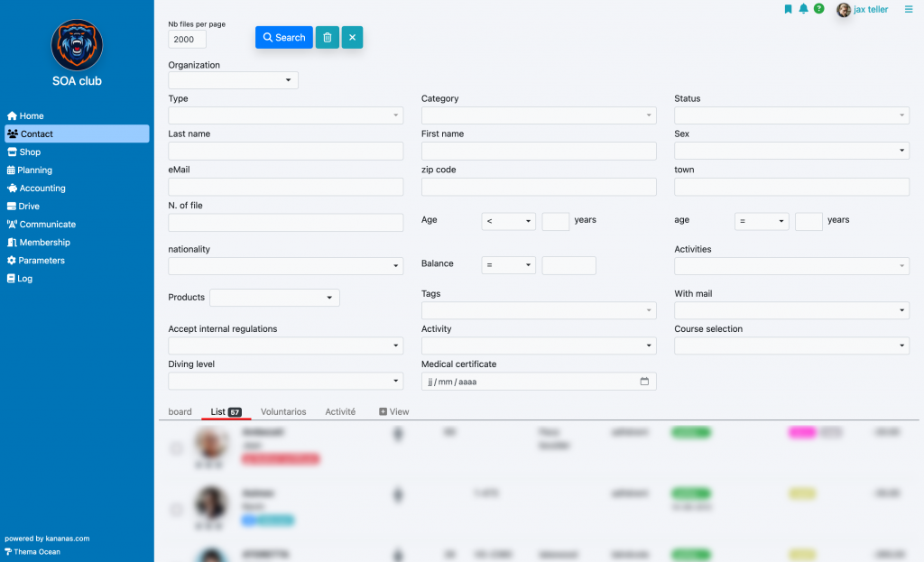924x562 pixels.
Task: Open the Organization dropdown
Action: click(234, 80)
